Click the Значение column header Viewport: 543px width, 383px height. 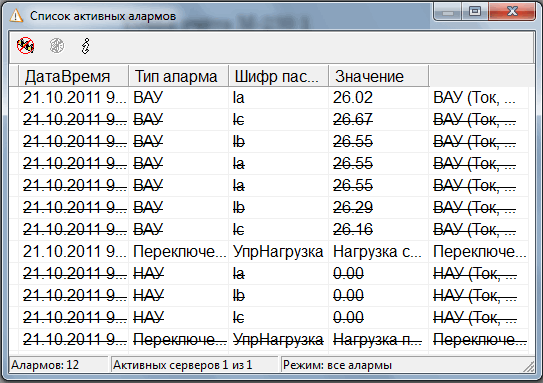379,76
